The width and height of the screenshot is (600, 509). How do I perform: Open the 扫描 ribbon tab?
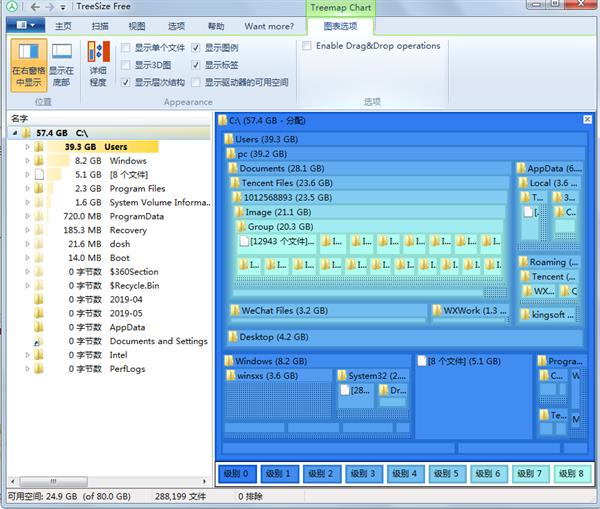click(x=100, y=26)
